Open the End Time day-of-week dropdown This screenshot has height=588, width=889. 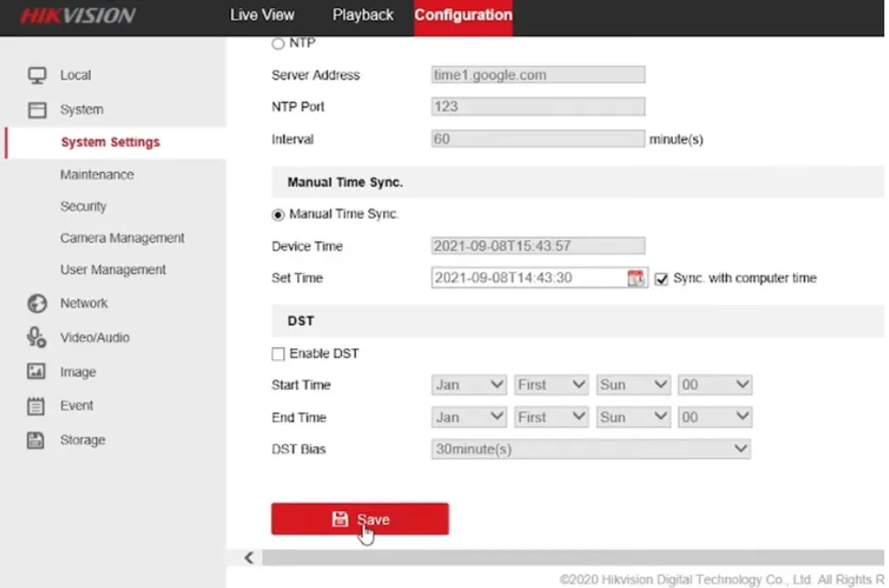632,417
